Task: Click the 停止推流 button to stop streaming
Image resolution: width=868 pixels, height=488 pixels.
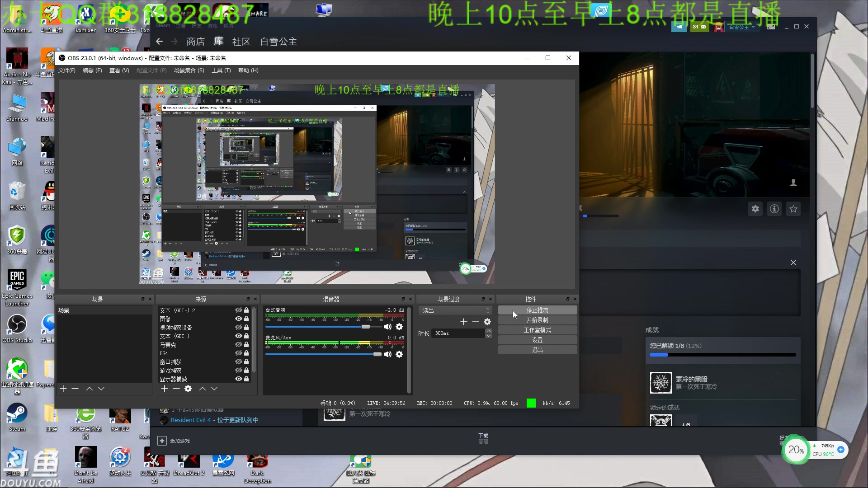Action: [x=538, y=310]
